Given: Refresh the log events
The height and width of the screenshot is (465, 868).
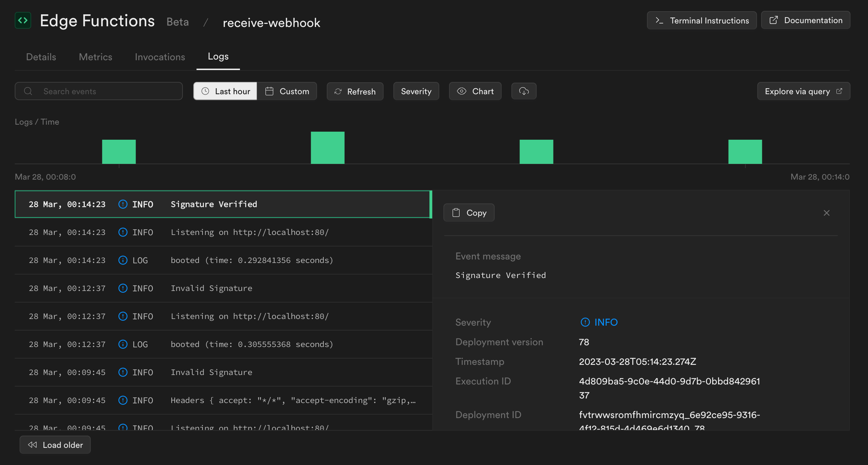Looking at the screenshot, I should pyautogui.click(x=355, y=91).
